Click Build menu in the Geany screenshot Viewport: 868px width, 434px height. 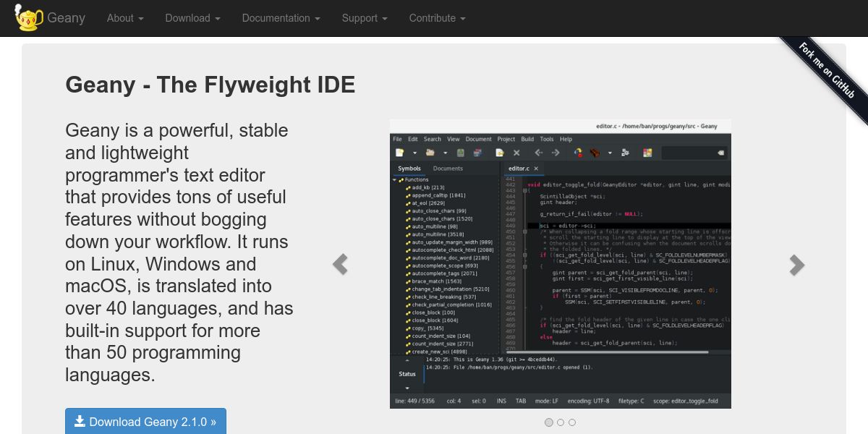pos(527,139)
